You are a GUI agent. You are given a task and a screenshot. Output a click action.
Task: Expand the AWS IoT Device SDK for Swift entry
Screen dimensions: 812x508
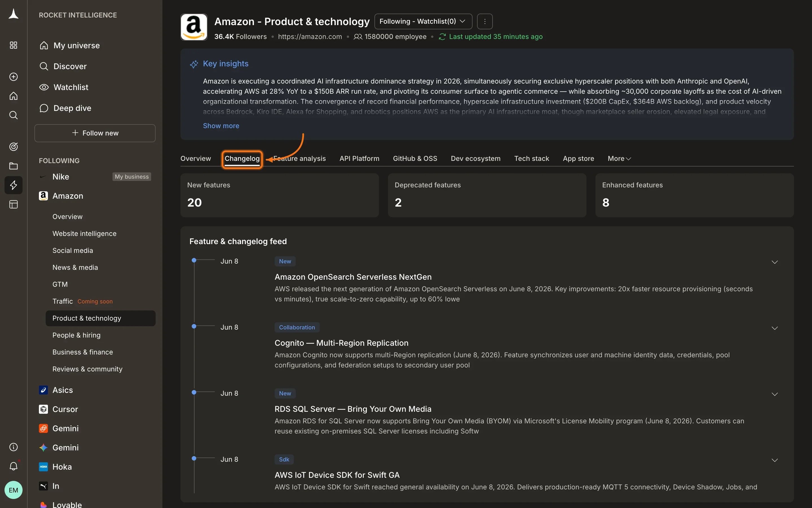775,460
